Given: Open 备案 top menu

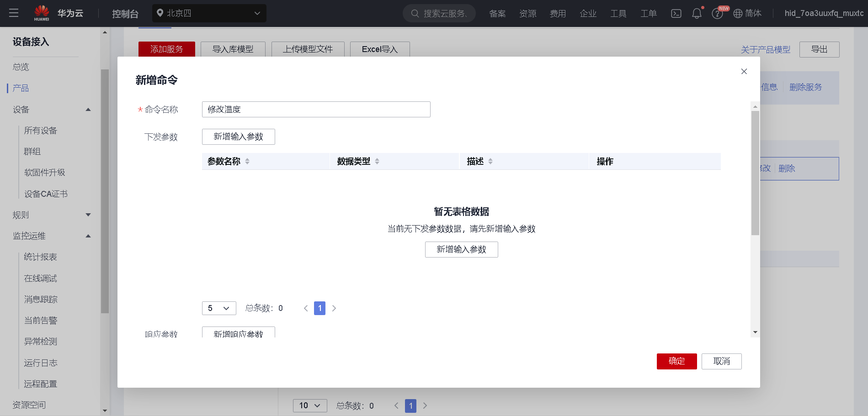Looking at the screenshot, I should coord(497,14).
